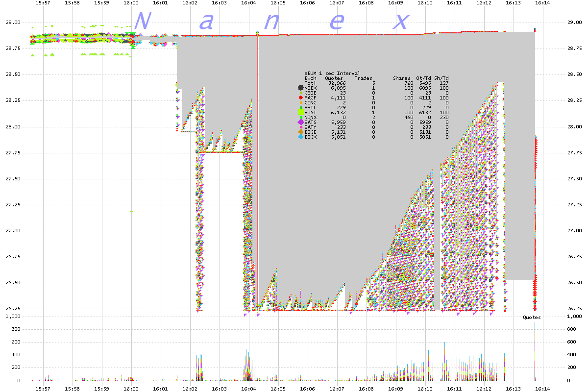Click the total Qt/Td value '5495'
This screenshot has width=588, height=392.
tap(425, 83)
